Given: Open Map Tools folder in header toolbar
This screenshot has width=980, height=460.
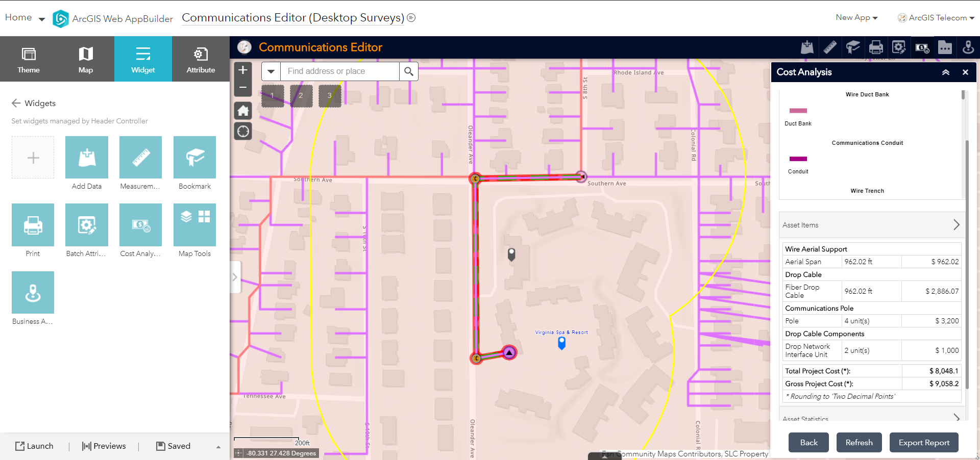Looking at the screenshot, I should [945, 47].
